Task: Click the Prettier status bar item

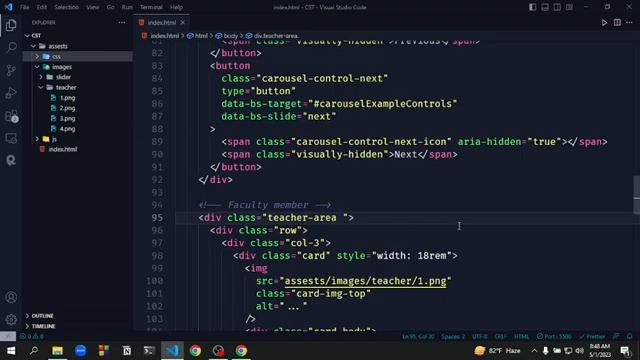Action: (x=591, y=336)
